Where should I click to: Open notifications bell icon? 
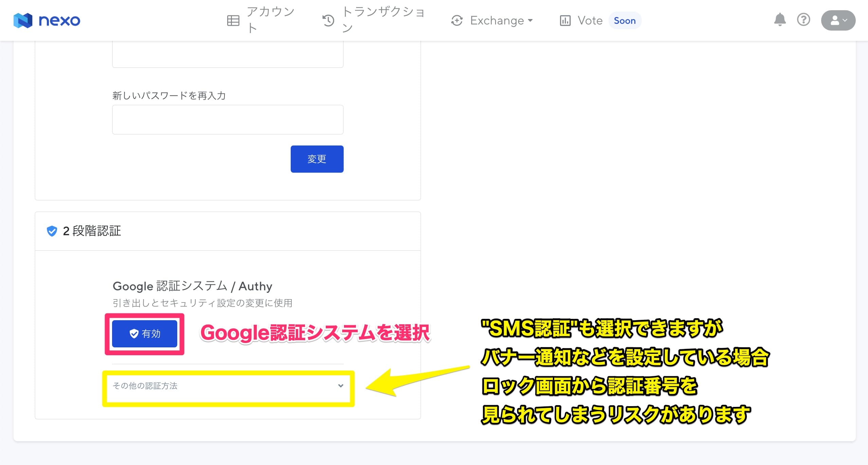pyautogui.click(x=780, y=19)
